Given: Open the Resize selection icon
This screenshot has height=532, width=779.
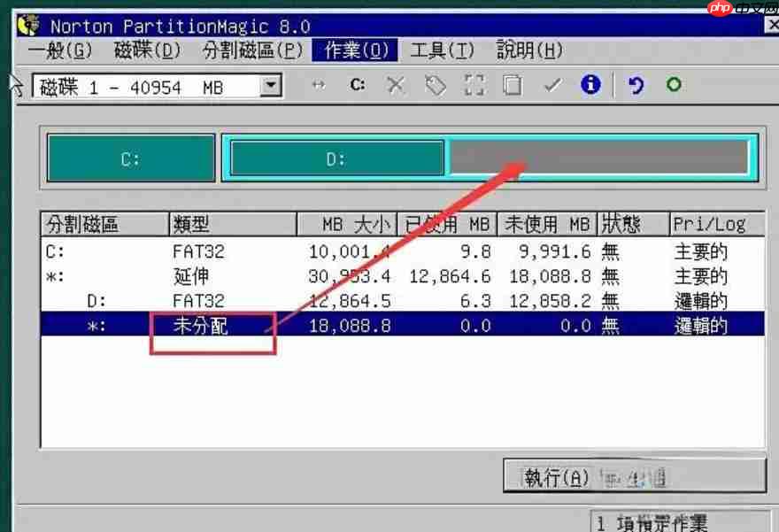Looking at the screenshot, I should click(x=473, y=85).
